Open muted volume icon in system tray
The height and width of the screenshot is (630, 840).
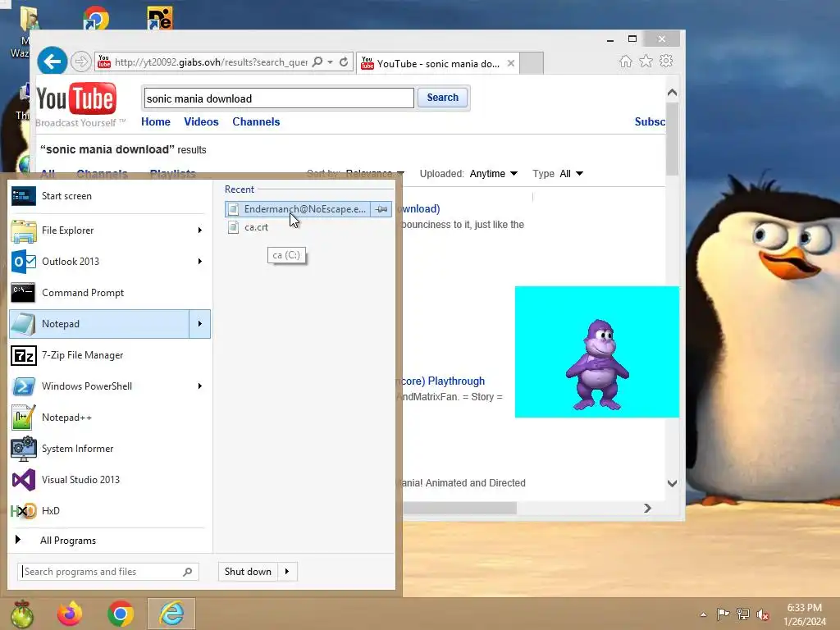click(762, 614)
